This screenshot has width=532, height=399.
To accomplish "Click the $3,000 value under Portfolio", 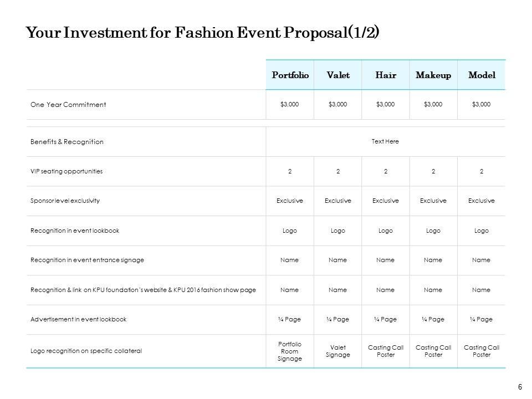I will point(290,104).
